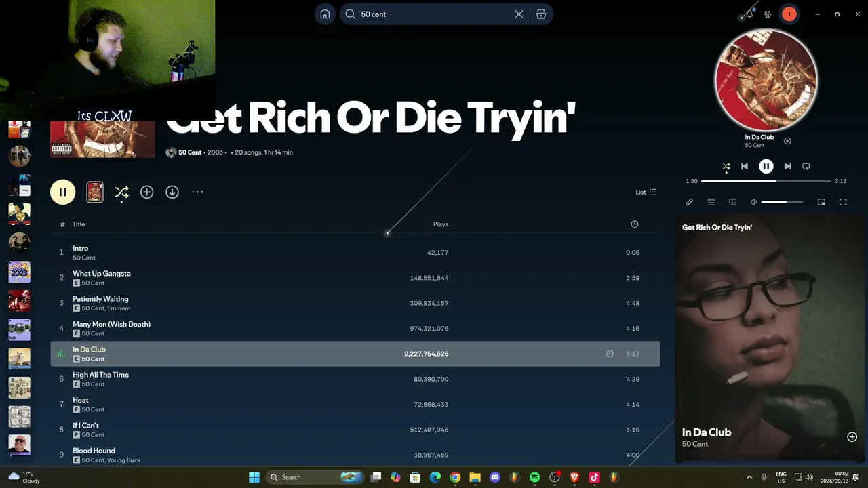Open the 2023 playlist in sidebar
Viewport: 868px width, 488px height.
pyautogui.click(x=19, y=272)
